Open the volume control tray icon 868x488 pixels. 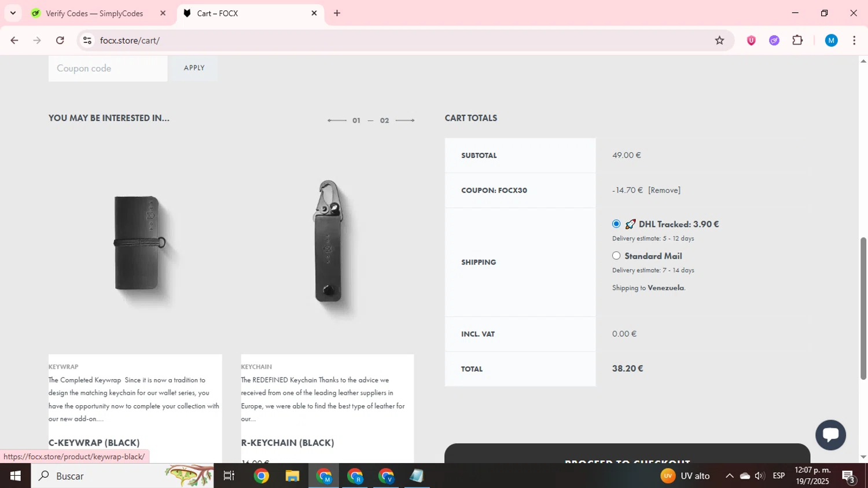(759, 476)
